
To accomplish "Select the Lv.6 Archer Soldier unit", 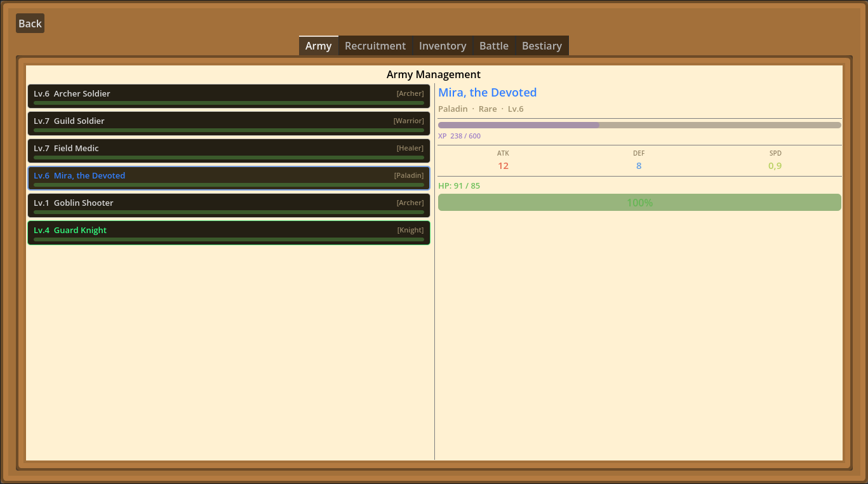I will tap(229, 97).
